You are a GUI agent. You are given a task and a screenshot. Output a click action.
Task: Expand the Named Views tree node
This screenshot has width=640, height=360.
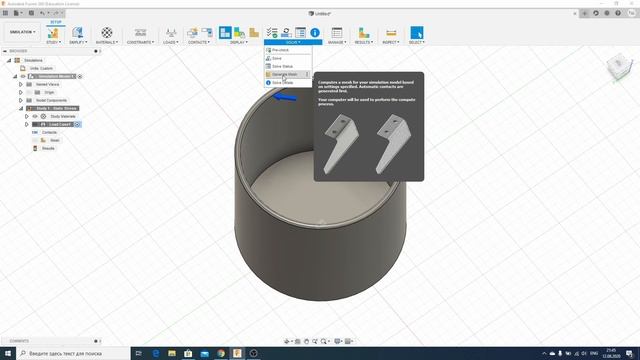point(21,84)
